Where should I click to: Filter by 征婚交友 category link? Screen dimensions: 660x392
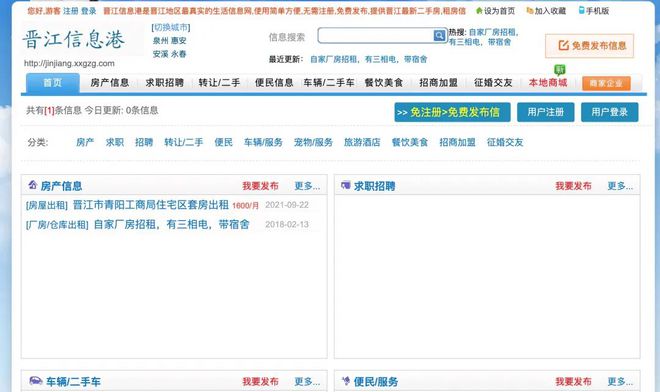[x=505, y=142]
